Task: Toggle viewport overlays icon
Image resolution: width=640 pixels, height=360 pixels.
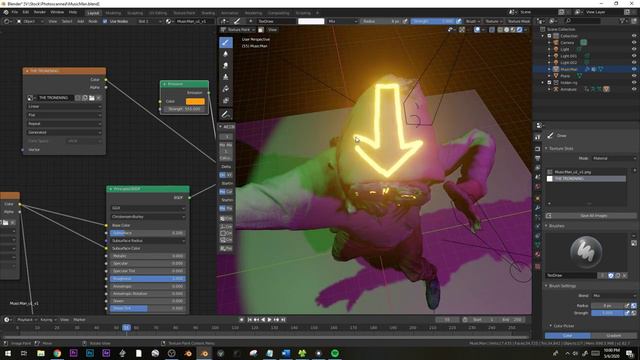Action: [x=477, y=29]
